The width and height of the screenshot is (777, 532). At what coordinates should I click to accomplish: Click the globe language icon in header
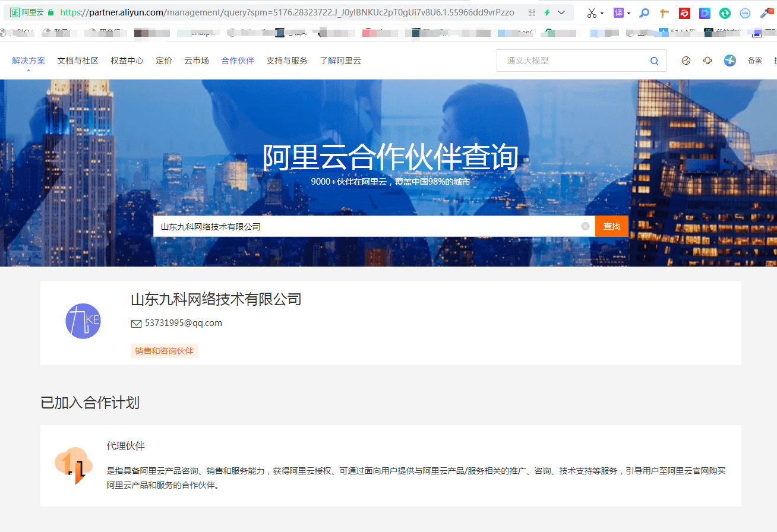point(686,61)
